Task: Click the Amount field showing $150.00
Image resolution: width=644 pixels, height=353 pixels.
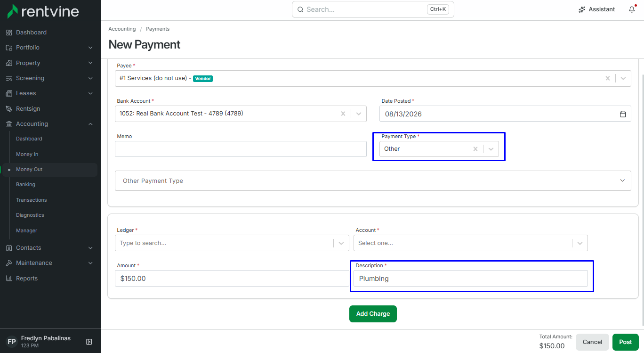Action: 232,279
